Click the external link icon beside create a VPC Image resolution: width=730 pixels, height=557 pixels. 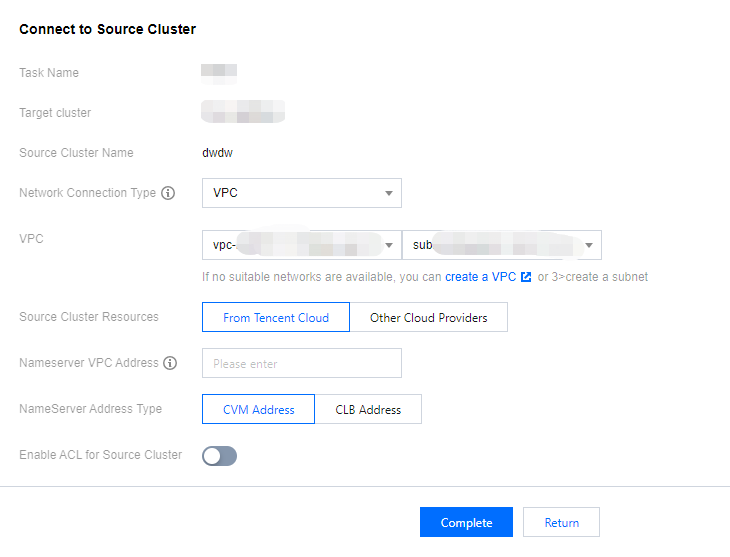click(526, 277)
